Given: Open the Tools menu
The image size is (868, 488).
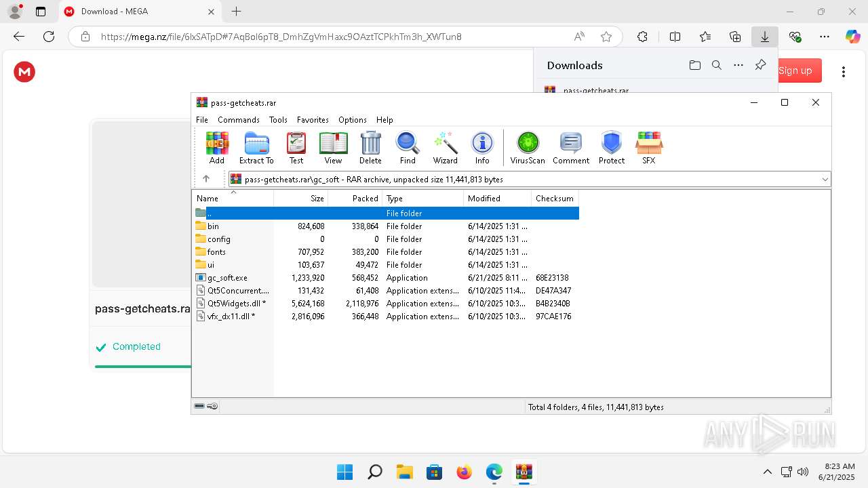Looking at the screenshot, I should (278, 119).
